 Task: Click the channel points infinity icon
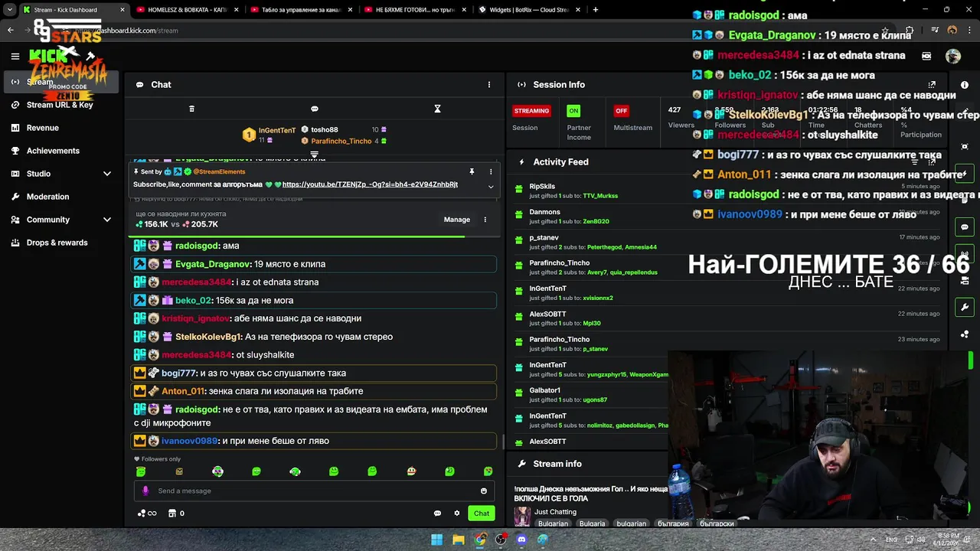click(147, 514)
